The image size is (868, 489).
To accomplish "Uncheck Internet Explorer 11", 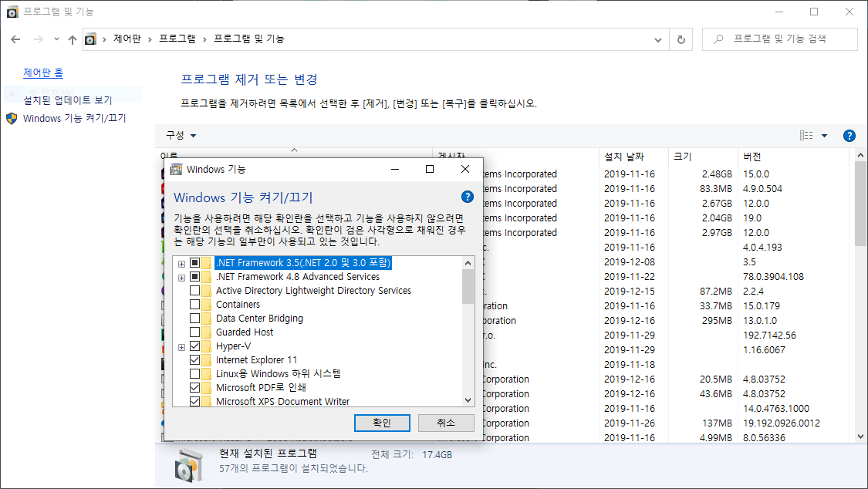I will [195, 359].
